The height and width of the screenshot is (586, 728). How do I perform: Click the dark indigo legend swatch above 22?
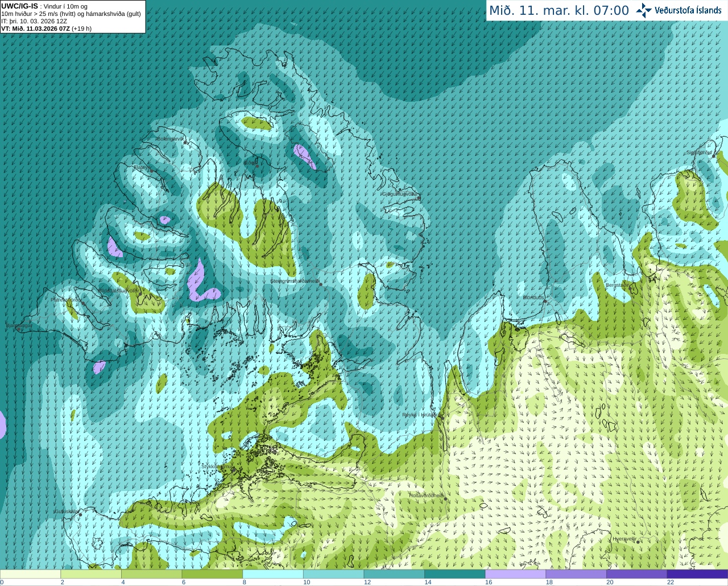click(x=698, y=574)
